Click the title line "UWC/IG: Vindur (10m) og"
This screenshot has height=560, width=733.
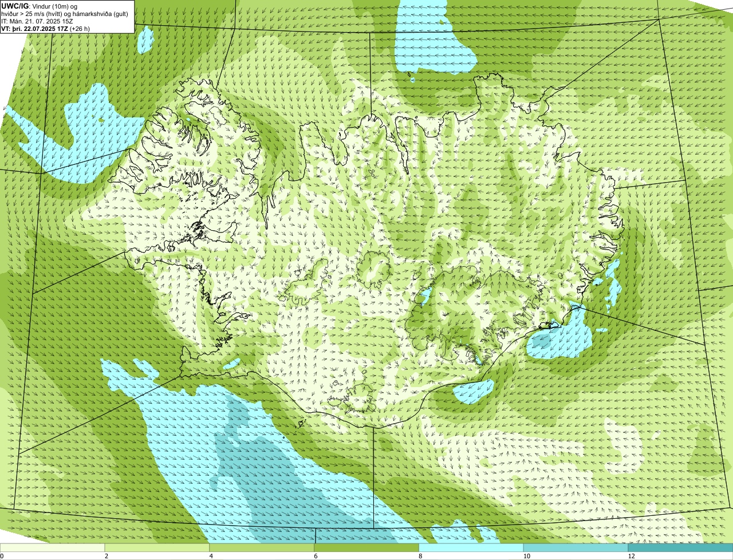tap(39, 6)
